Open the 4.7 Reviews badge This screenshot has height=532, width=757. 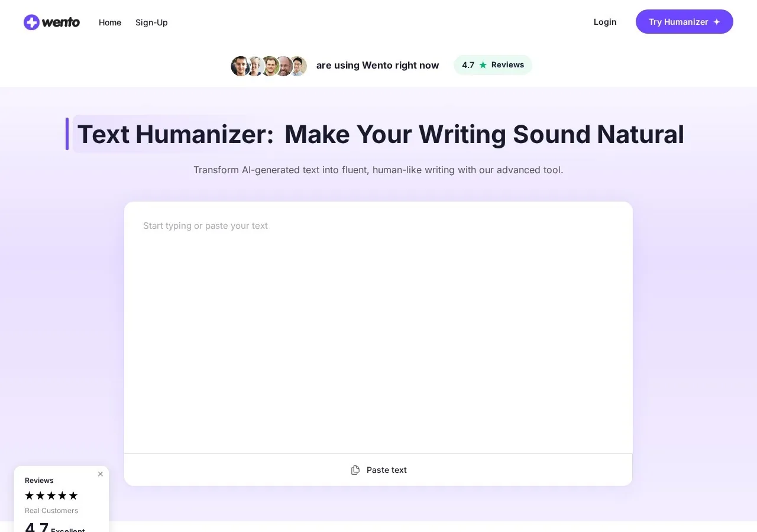(493, 65)
